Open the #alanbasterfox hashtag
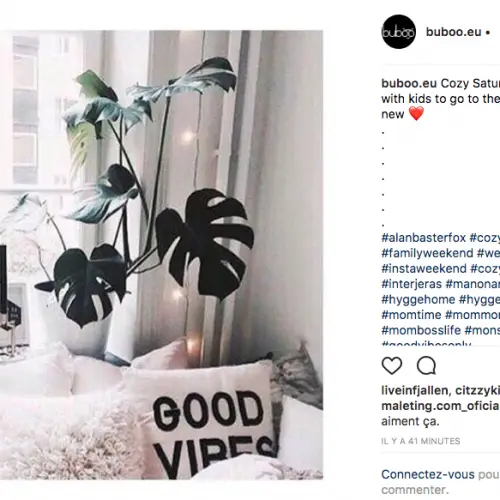 coord(424,238)
